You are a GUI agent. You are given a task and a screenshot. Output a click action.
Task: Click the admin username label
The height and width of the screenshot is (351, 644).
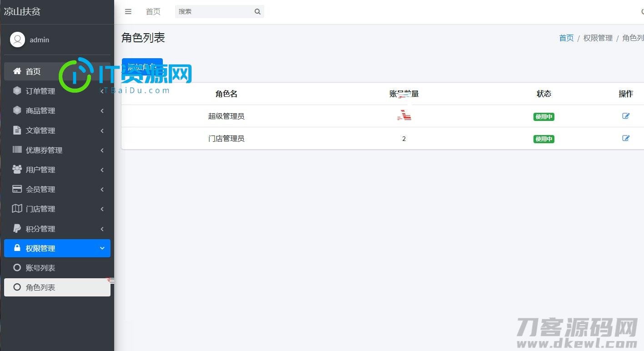pos(40,40)
